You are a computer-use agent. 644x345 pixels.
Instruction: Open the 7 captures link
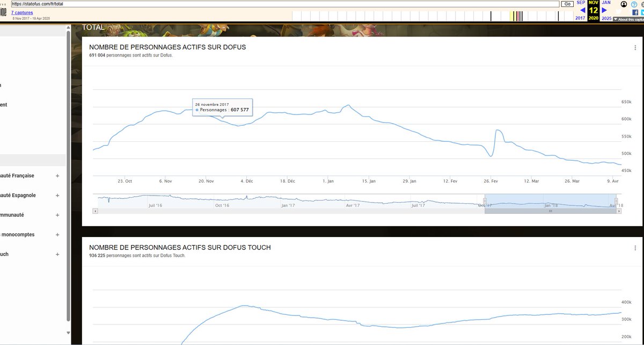click(x=21, y=12)
